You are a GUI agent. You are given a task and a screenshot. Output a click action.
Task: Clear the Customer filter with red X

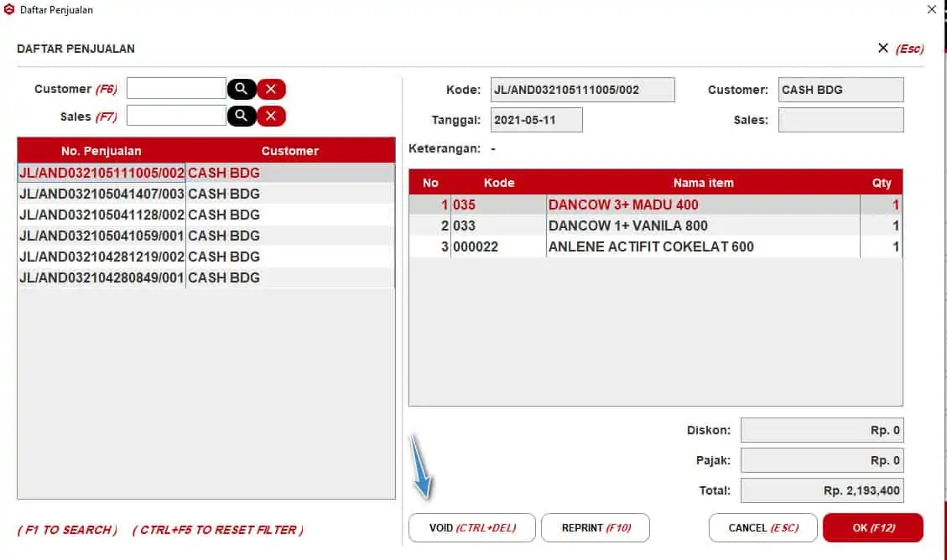click(271, 89)
